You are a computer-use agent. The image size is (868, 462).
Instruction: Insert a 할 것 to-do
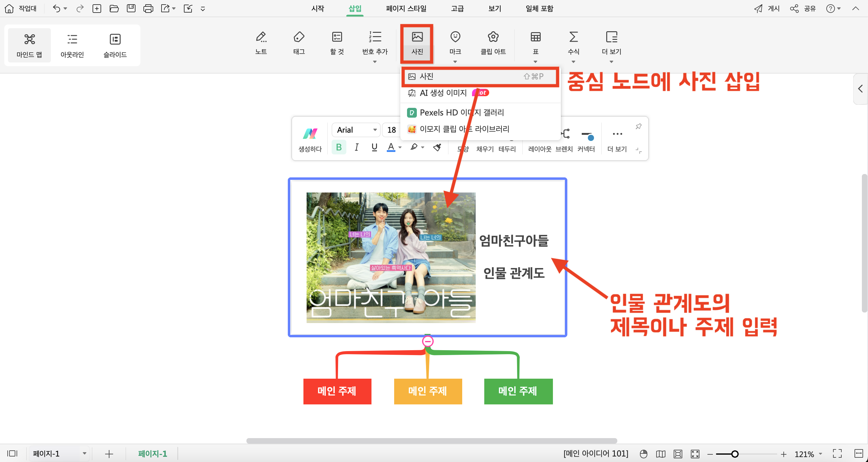click(337, 43)
